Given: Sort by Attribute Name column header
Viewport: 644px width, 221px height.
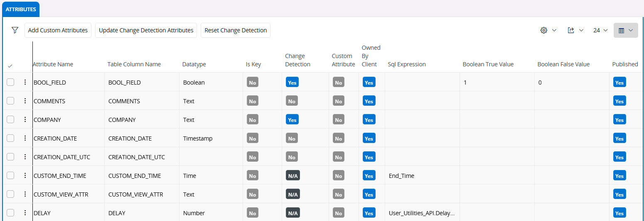Looking at the screenshot, I should tap(53, 64).
